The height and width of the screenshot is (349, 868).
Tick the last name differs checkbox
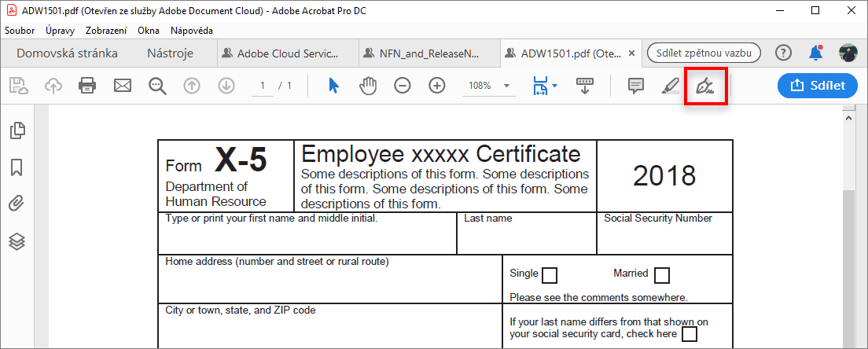click(x=690, y=335)
